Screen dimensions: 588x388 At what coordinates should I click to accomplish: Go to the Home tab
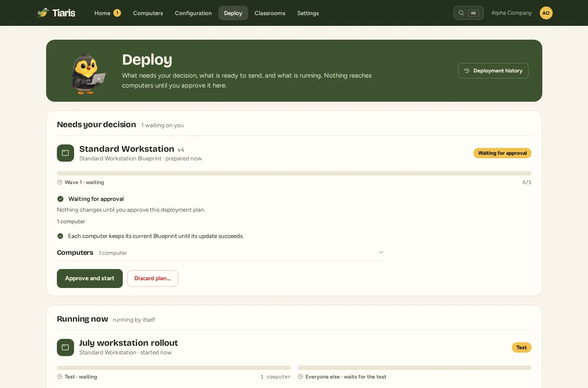[107, 13]
